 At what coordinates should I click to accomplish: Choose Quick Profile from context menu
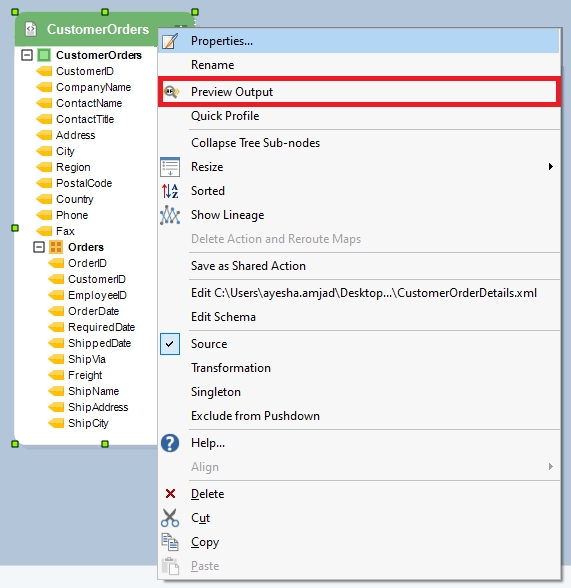pyautogui.click(x=225, y=116)
